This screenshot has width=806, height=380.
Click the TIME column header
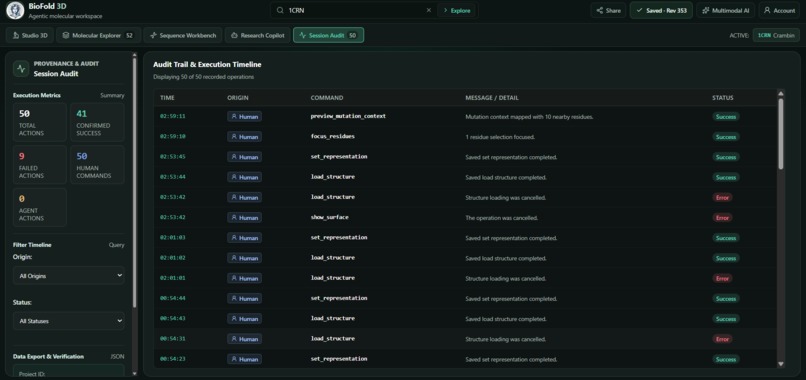pyautogui.click(x=167, y=98)
